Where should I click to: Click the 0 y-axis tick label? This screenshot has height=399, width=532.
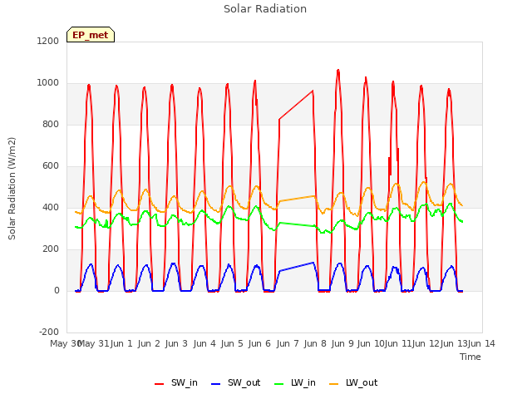[57, 290]
